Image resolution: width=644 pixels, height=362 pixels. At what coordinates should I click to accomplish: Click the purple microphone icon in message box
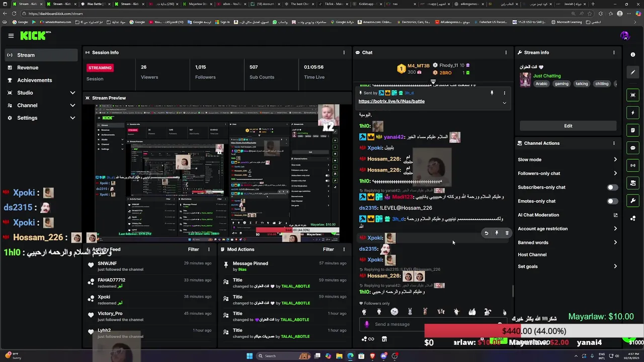367,324
